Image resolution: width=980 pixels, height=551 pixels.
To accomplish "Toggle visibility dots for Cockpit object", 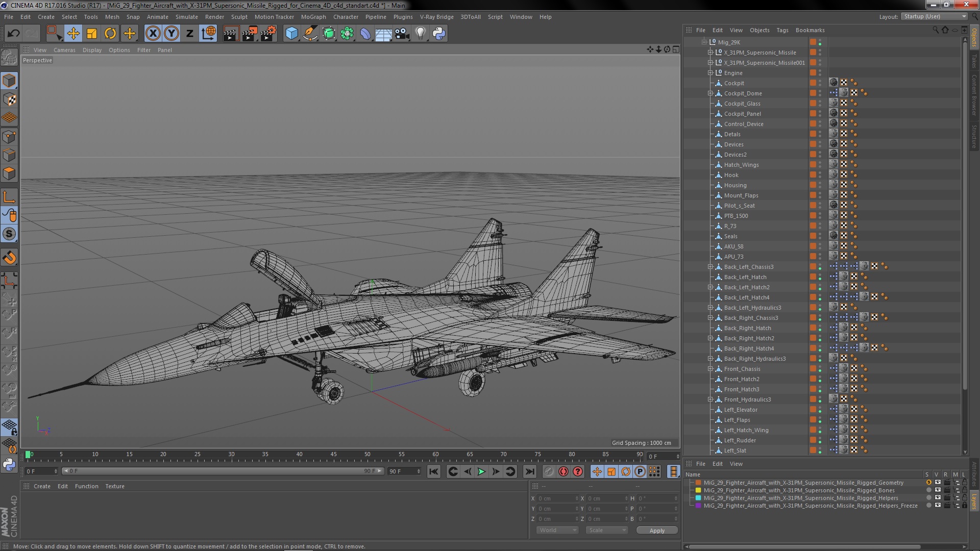I will coord(820,83).
